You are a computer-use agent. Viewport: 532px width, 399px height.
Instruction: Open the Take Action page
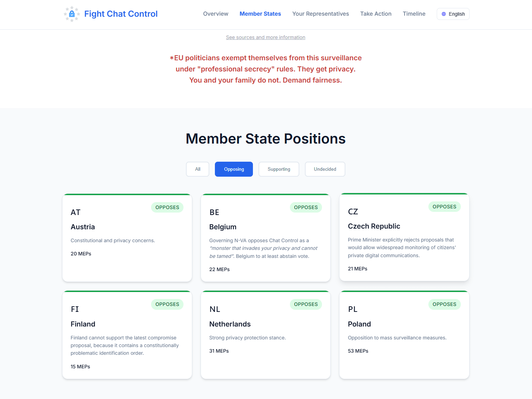point(376,14)
